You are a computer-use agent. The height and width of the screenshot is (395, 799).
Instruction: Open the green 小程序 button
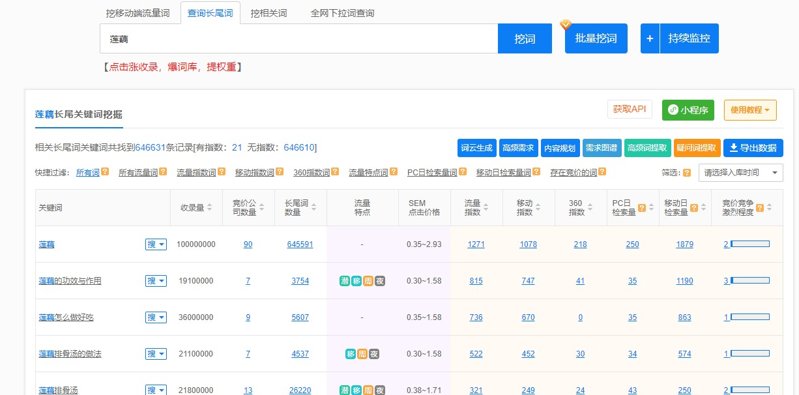click(688, 110)
